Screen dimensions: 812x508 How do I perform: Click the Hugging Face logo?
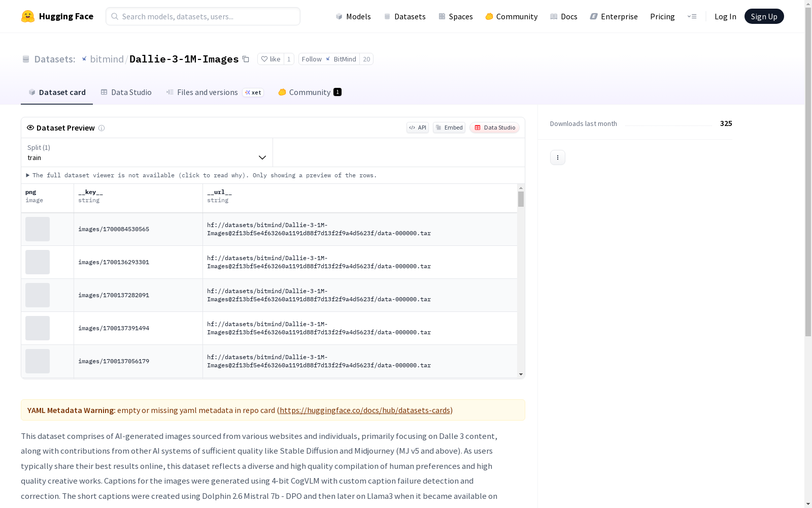coord(57,16)
